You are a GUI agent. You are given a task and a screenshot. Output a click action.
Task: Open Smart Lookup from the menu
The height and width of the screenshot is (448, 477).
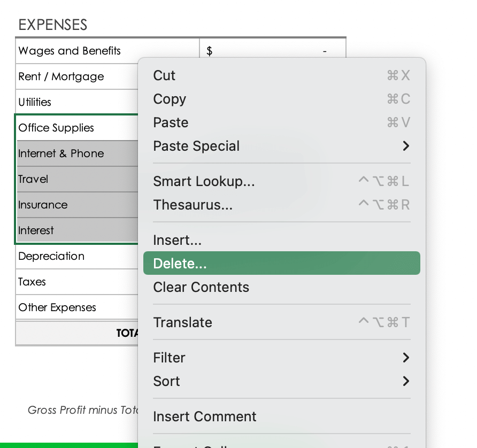(x=204, y=181)
